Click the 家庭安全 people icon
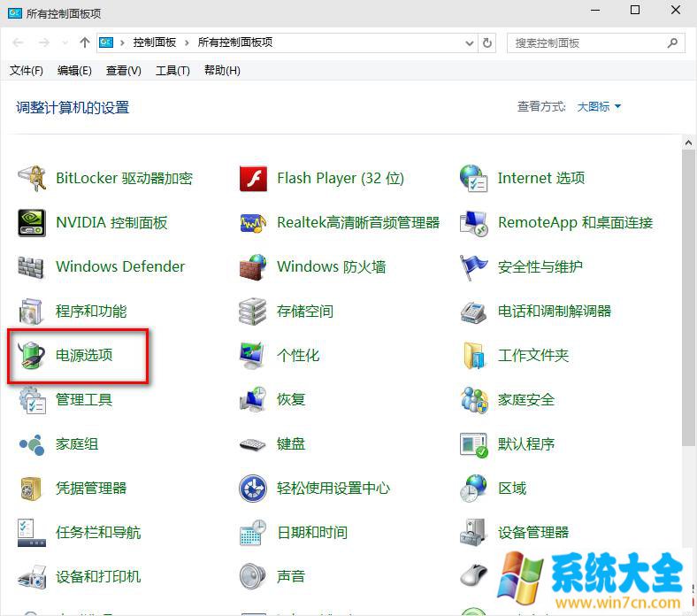Viewport: 697px width, 616px height. point(474,400)
